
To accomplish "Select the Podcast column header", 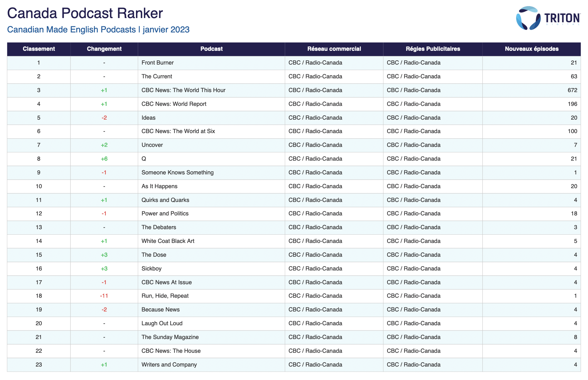I will pyautogui.click(x=211, y=49).
